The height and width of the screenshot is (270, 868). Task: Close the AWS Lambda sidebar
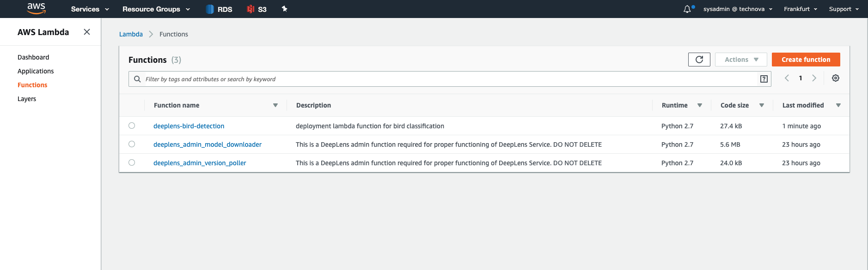pyautogui.click(x=87, y=32)
